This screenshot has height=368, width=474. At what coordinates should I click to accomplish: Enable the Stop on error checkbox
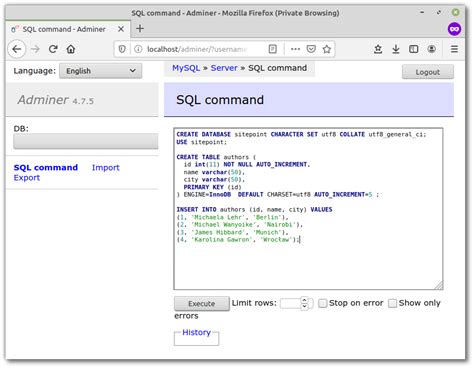tap(322, 303)
